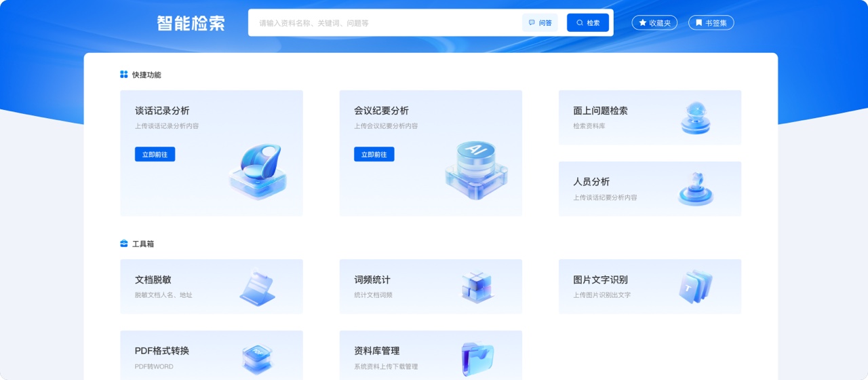This screenshot has height=380, width=868.
Task: Click the 快捷功能 section heading
Action: 146,75
